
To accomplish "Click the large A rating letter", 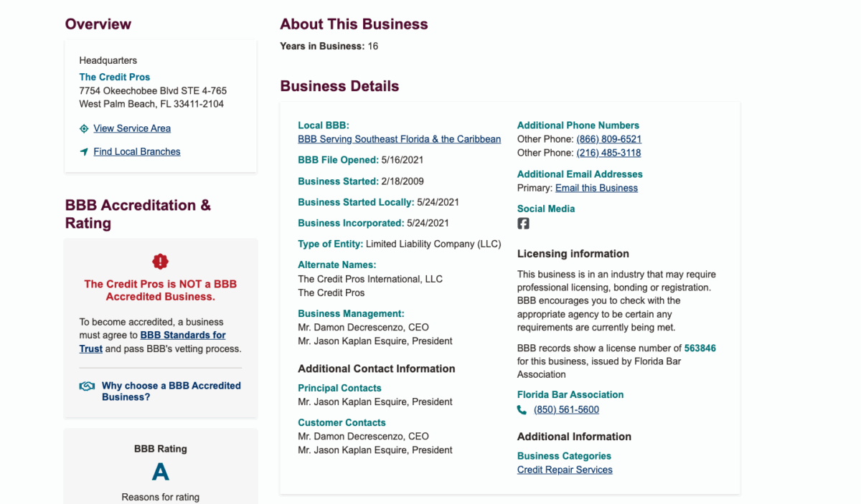I will click(x=160, y=472).
